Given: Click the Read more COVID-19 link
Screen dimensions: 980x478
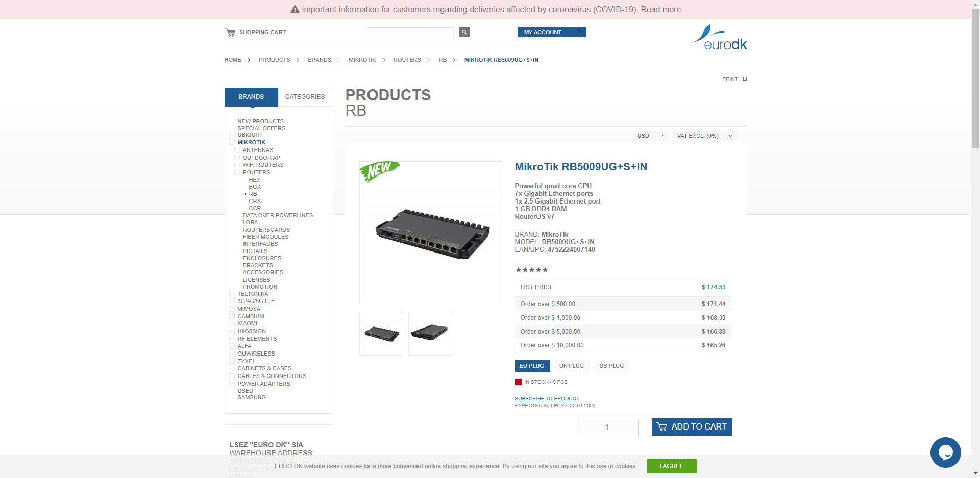Looking at the screenshot, I should click(660, 9).
